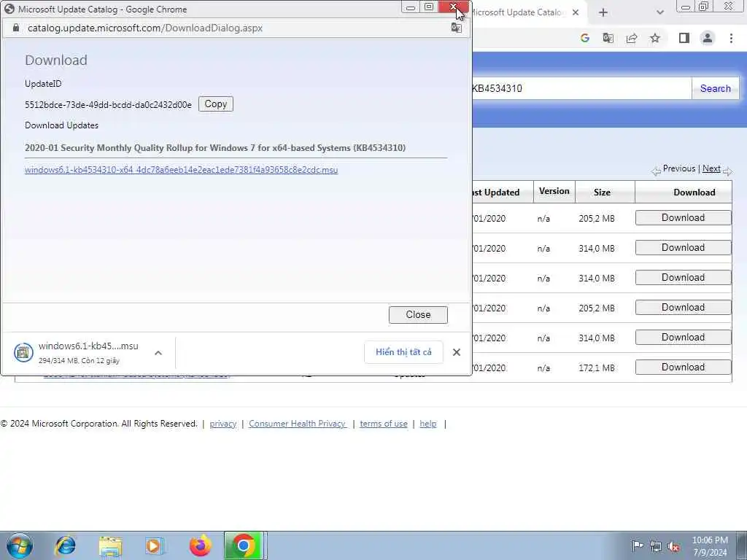
Task: Open the clock showing 10:06 PM
Action: pos(710,546)
